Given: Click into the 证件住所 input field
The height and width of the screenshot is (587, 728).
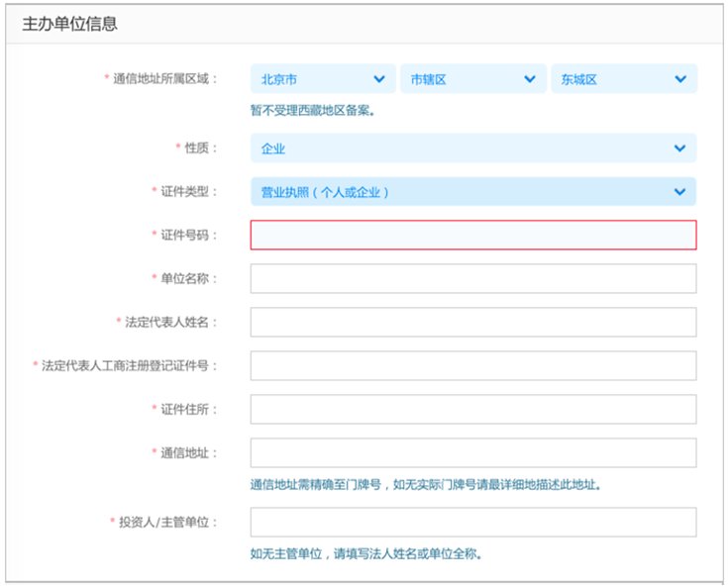Looking at the screenshot, I should [472, 409].
